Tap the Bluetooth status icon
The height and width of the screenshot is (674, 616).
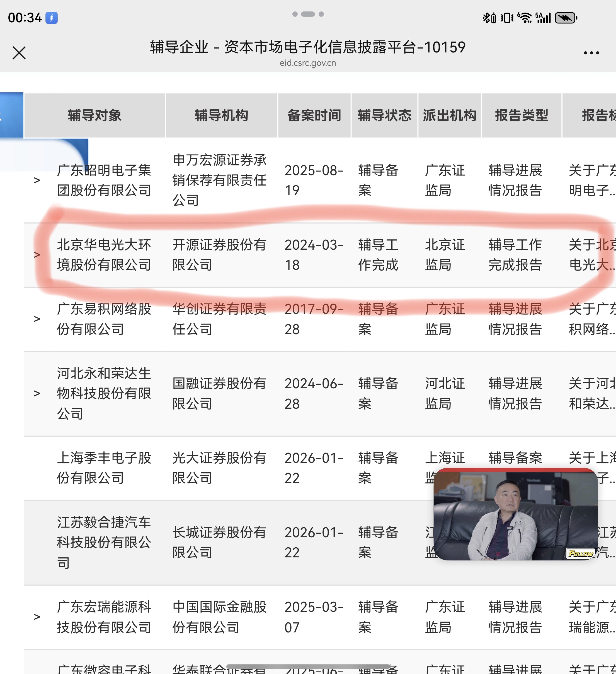(487, 18)
